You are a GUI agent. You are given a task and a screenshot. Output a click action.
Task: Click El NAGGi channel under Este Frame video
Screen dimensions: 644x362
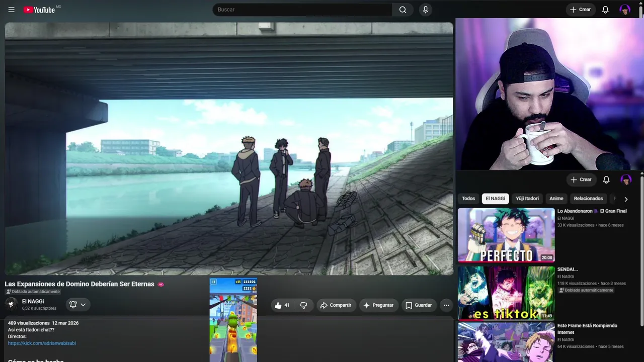pyautogui.click(x=566, y=340)
